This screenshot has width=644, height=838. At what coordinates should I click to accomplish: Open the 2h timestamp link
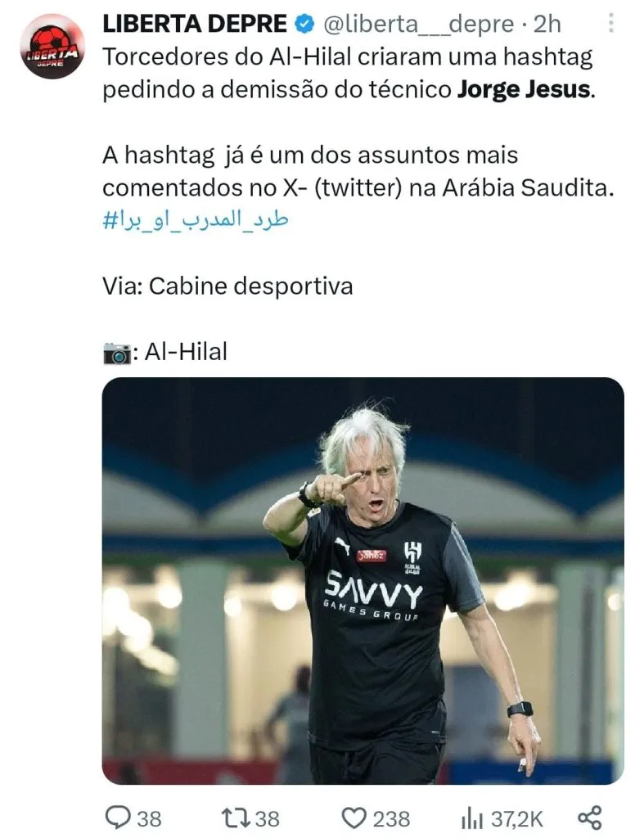click(x=547, y=24)
